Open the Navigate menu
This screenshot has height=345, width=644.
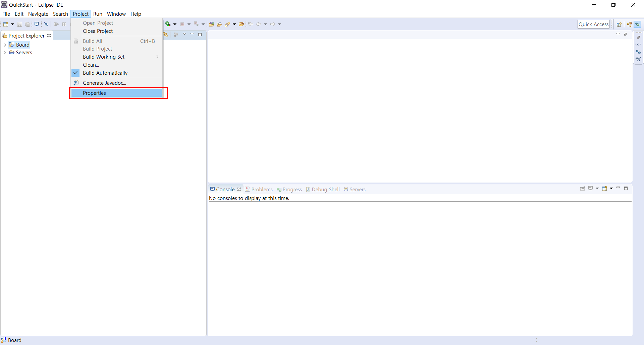point(38,14)
